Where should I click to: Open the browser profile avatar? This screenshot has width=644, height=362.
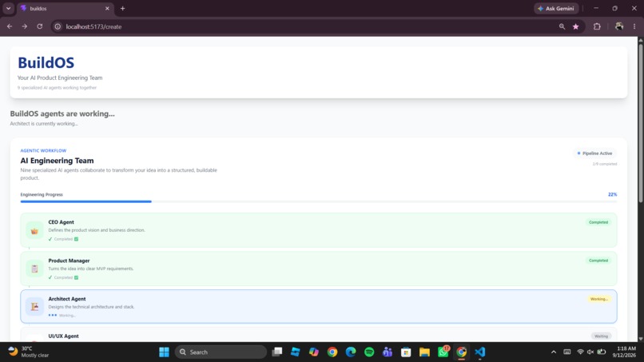[x=619, y=26]
